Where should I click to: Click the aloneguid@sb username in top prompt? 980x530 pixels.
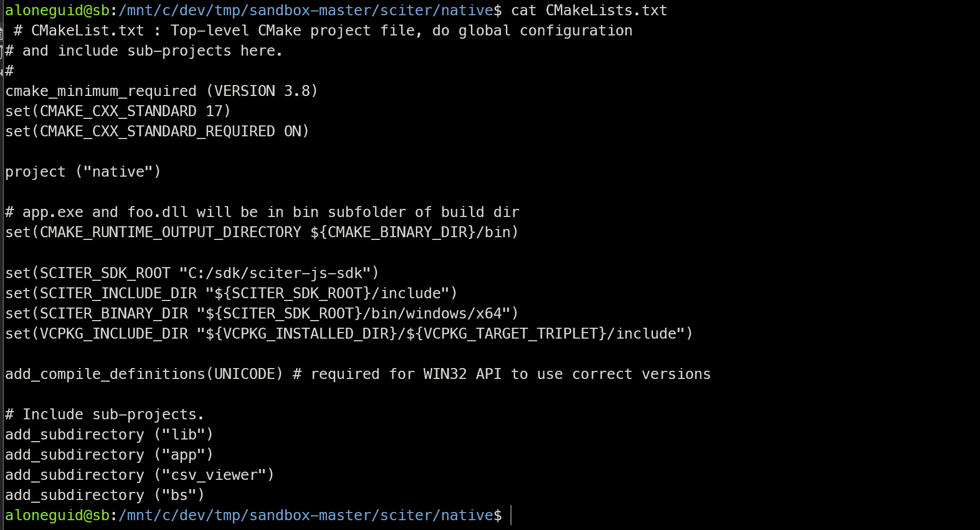[x=57, y=10]
